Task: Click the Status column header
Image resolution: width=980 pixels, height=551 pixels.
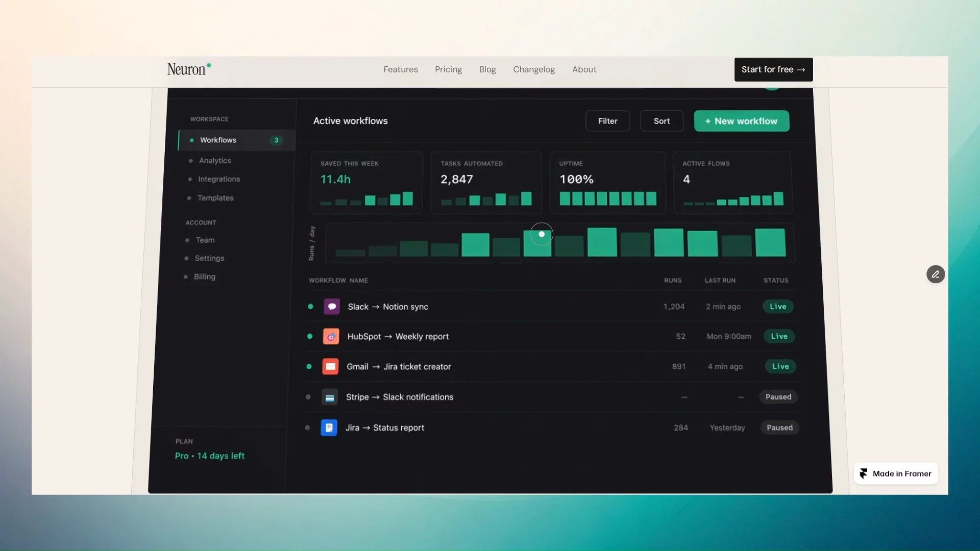Action: tap(776, 281)
